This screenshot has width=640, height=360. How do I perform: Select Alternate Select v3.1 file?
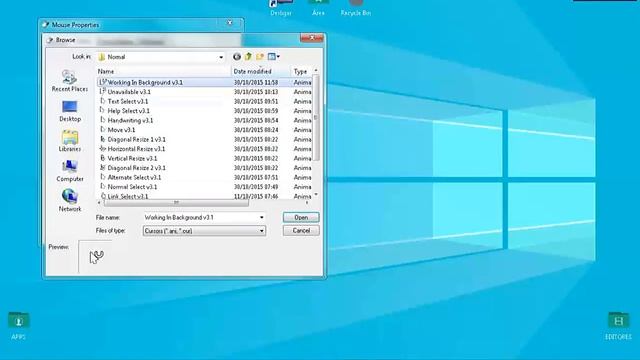[134, 178]
